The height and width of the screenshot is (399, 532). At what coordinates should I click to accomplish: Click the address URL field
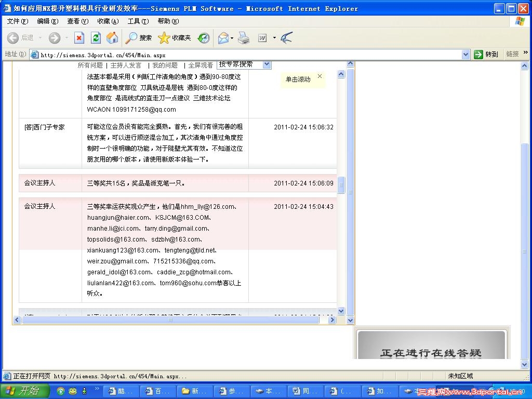click(x=250, y=55)
